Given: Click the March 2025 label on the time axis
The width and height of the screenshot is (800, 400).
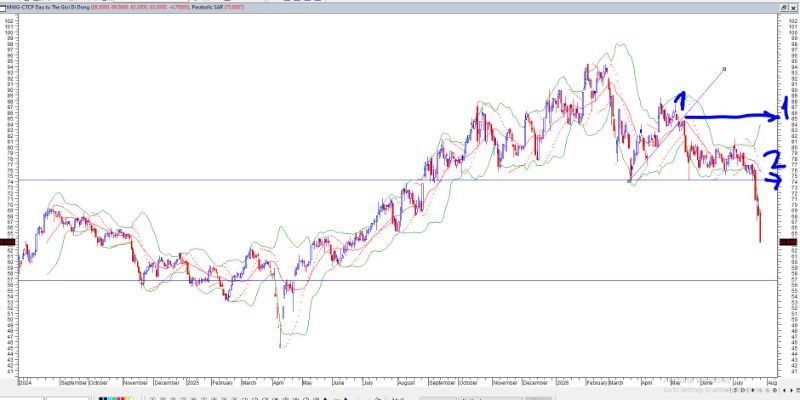Looking at the screenshot, I should coord(249,383).
